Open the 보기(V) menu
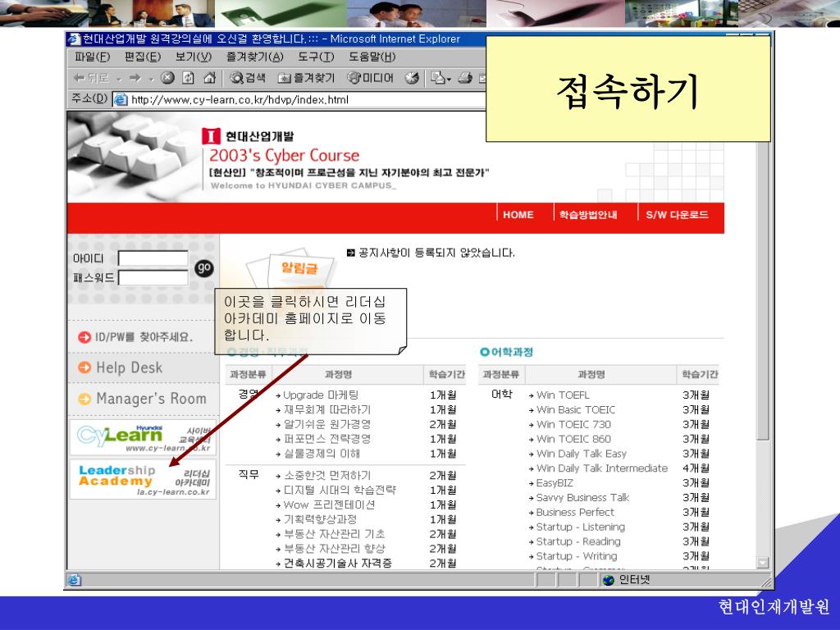The image size is (840, 630). [194, 57]
